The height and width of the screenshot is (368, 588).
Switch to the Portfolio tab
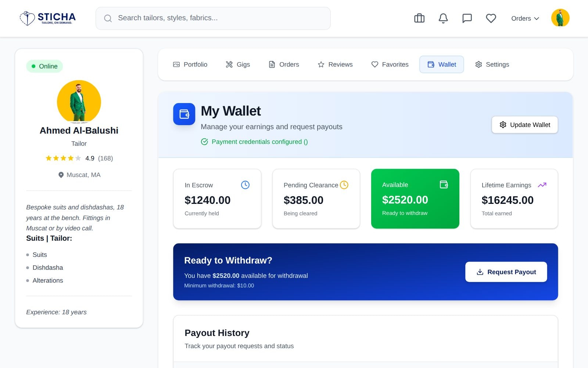tap(190, 64)
